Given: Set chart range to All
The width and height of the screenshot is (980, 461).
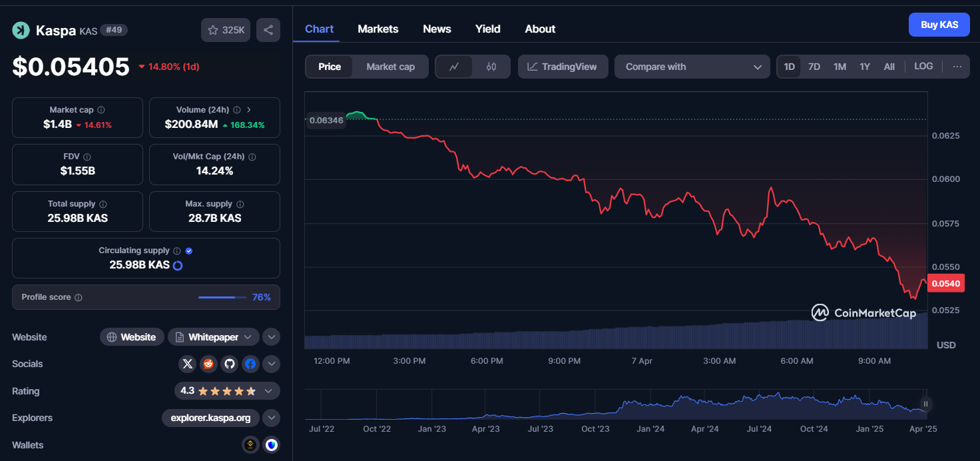Looking at the screenshot, I should click(x=889, y=67).
